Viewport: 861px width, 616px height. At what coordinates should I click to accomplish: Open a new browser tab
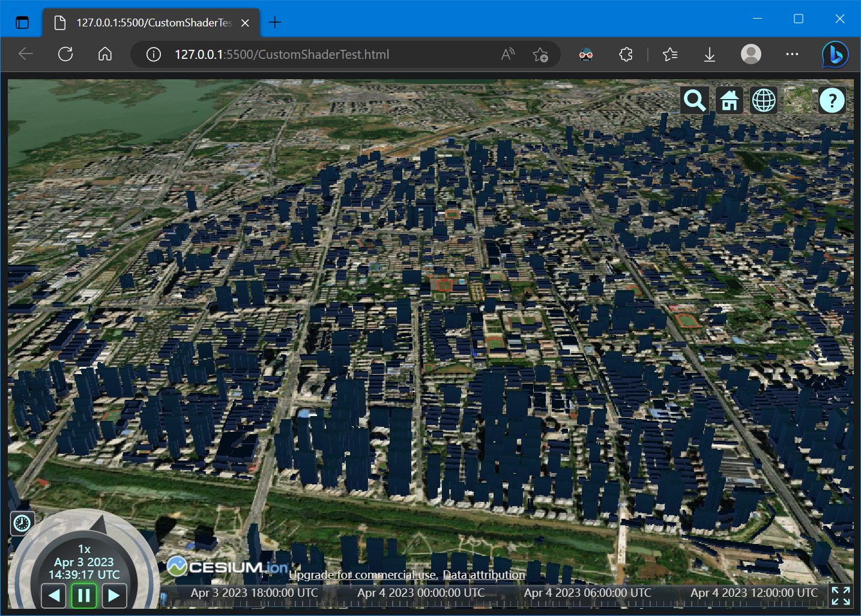275,23
